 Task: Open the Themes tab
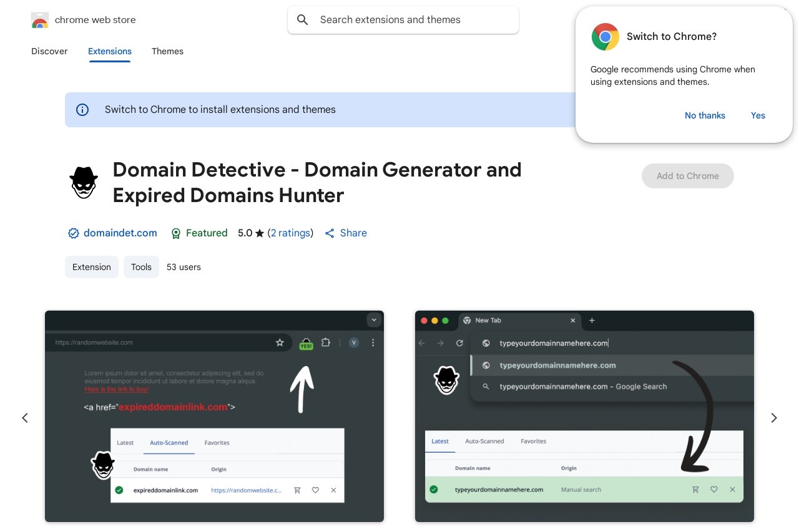pos(167,51)
